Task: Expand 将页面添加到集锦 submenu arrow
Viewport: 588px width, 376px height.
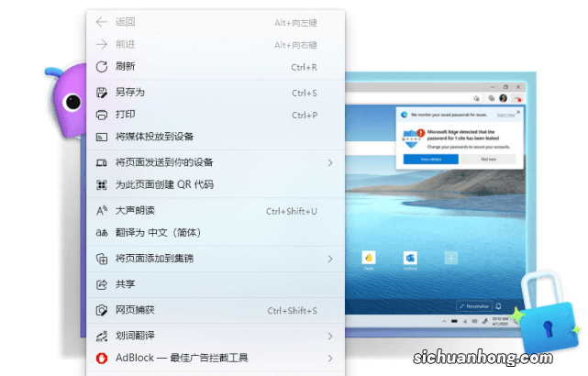Action: [330, 259]
